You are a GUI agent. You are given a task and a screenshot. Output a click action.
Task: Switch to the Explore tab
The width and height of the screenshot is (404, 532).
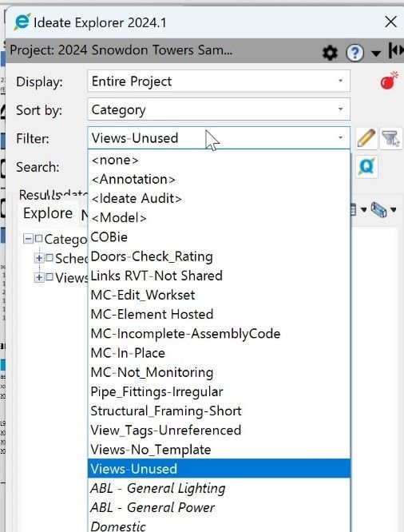pos(48,213)
